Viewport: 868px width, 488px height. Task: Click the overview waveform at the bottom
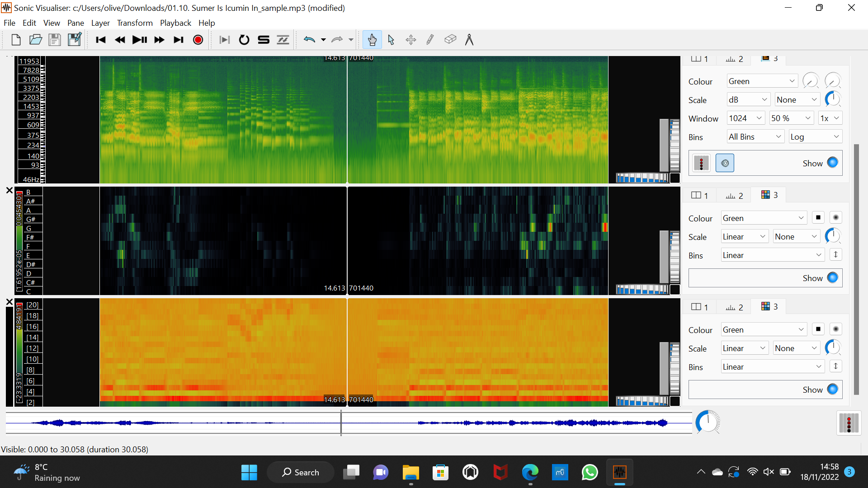click(x=349, y=423)
